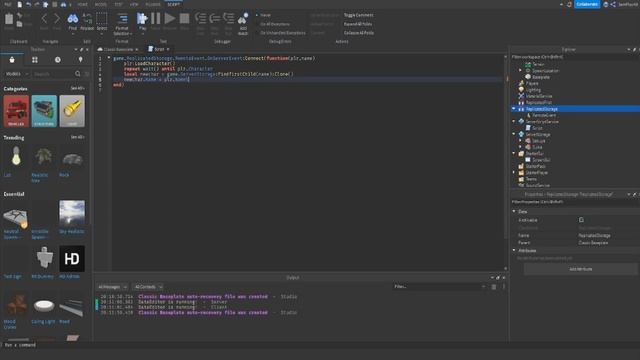This screenshot has height=360, width=640.
Task: Click the Step Out debugger icon
Action: 229,18
